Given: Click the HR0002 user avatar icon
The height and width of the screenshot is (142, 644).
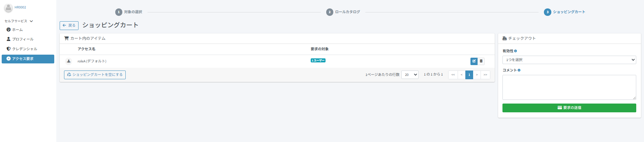Looking at the screenshot, I should click(8, 7).
